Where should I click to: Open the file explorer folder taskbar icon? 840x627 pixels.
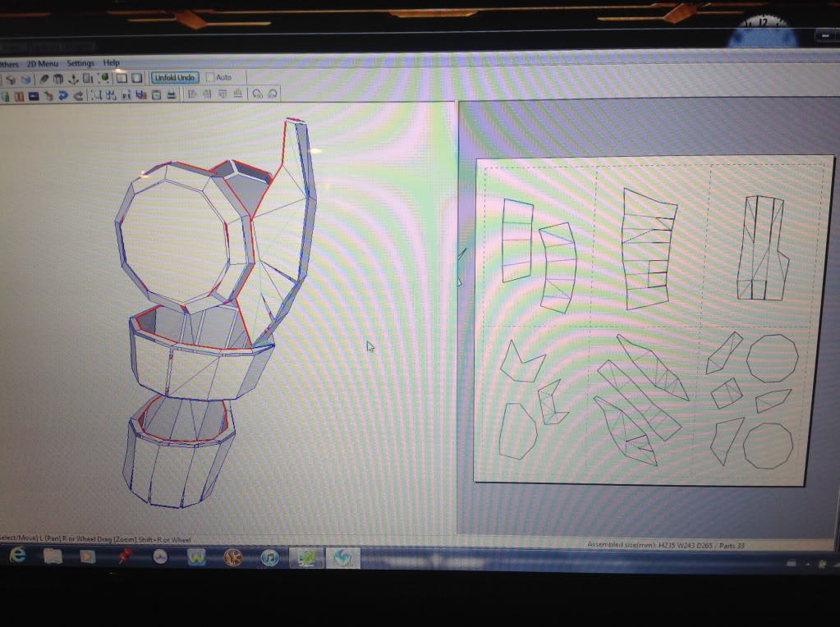[x=53, y=556]
